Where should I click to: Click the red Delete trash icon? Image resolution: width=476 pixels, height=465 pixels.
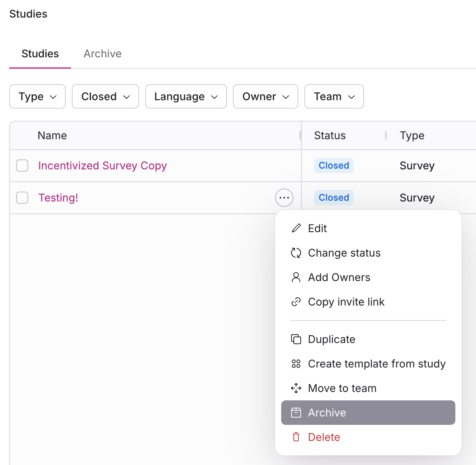[296, 437]
